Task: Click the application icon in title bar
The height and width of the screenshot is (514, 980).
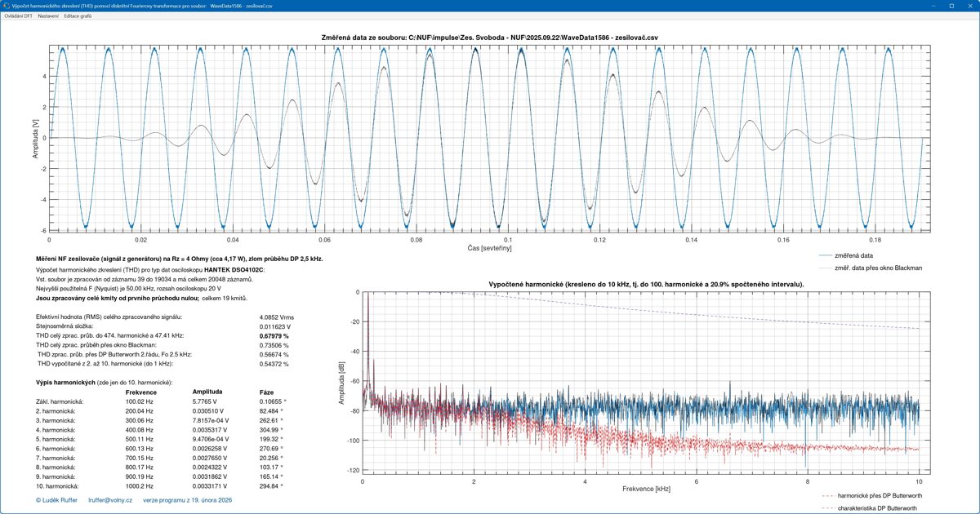Action: 6,5
